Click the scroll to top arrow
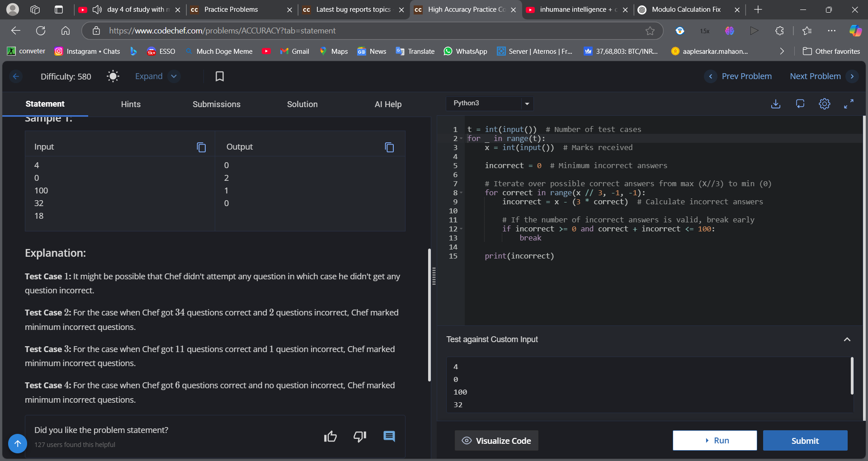 coord(18,443)
